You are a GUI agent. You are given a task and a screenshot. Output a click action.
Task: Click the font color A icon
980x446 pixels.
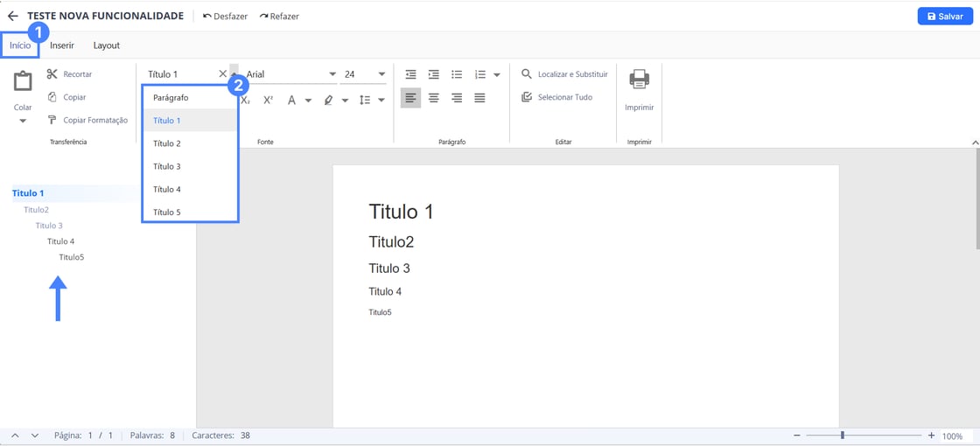pyautogui.click(x=291, y=100)
